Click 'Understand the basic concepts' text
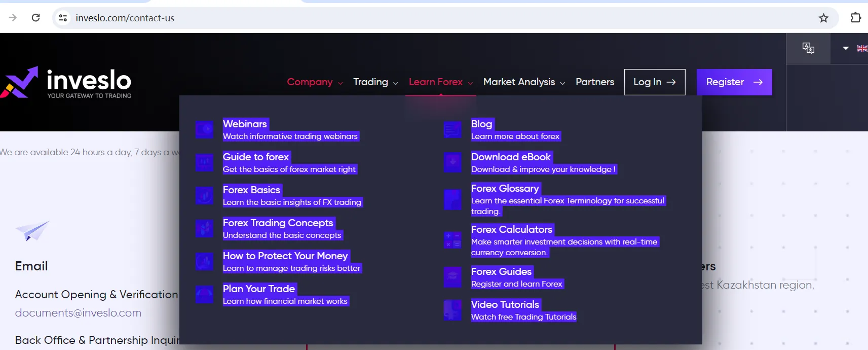868x350 pixels. pos(282,235)
